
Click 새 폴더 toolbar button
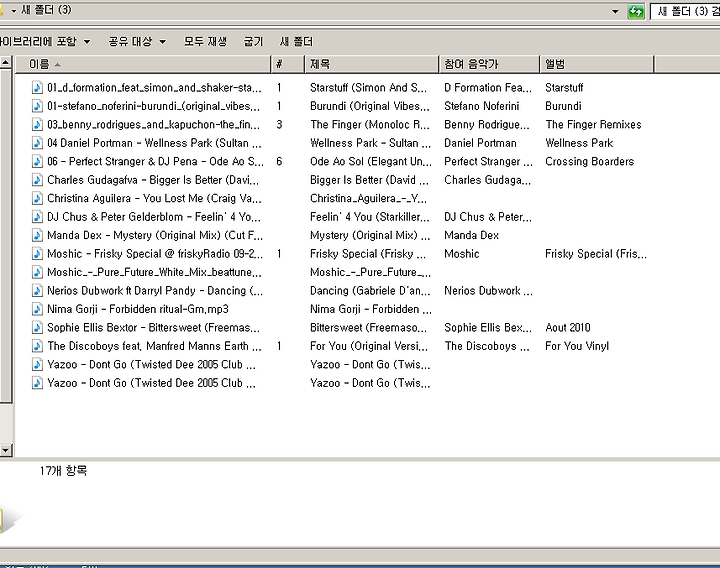click(296, 42)
